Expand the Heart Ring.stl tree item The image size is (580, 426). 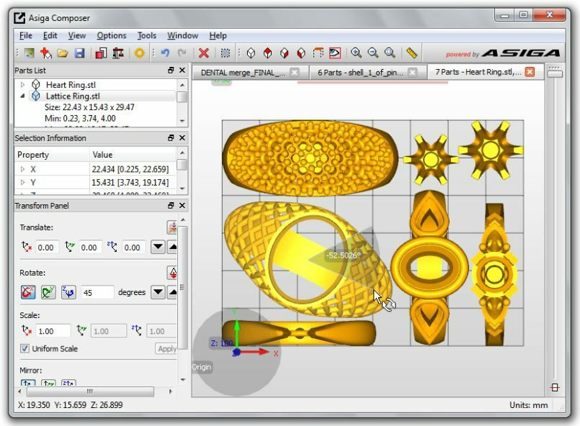tap(23, 85)
